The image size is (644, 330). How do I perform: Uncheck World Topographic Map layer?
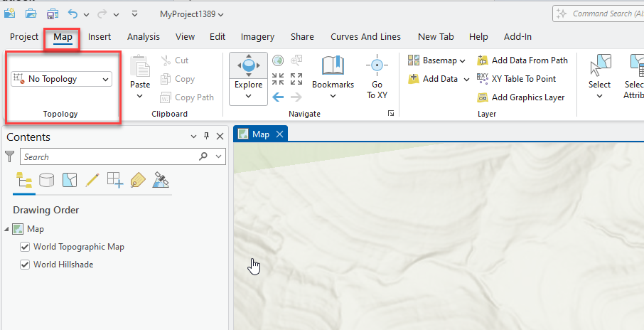25,247
